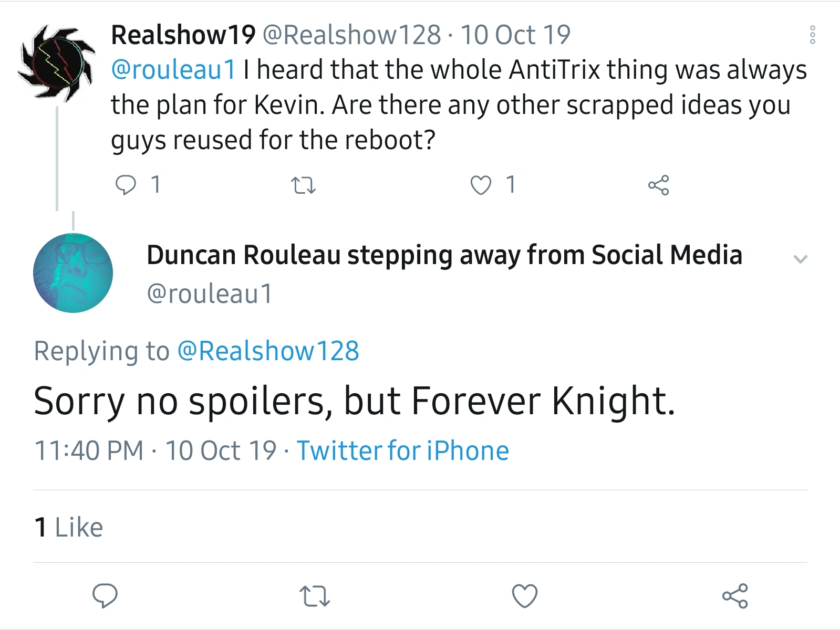
Task: View who liked via 1 Like
Action: click(x=68, y=527)
